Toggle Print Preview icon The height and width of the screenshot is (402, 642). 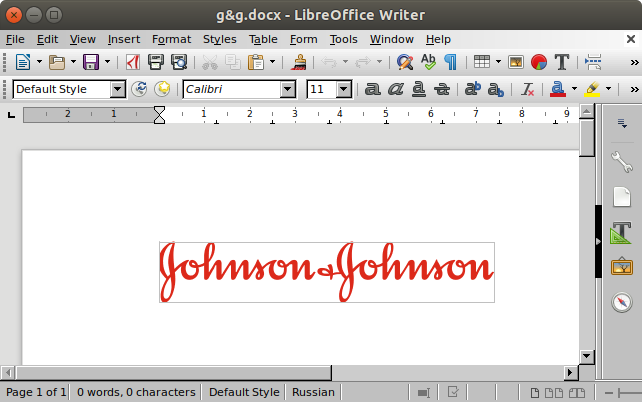pos(179,62)
